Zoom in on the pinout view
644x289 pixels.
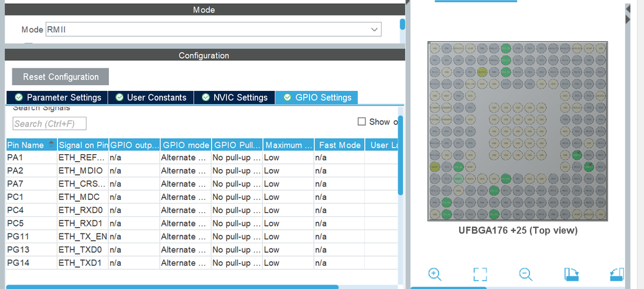coord(434,274)
